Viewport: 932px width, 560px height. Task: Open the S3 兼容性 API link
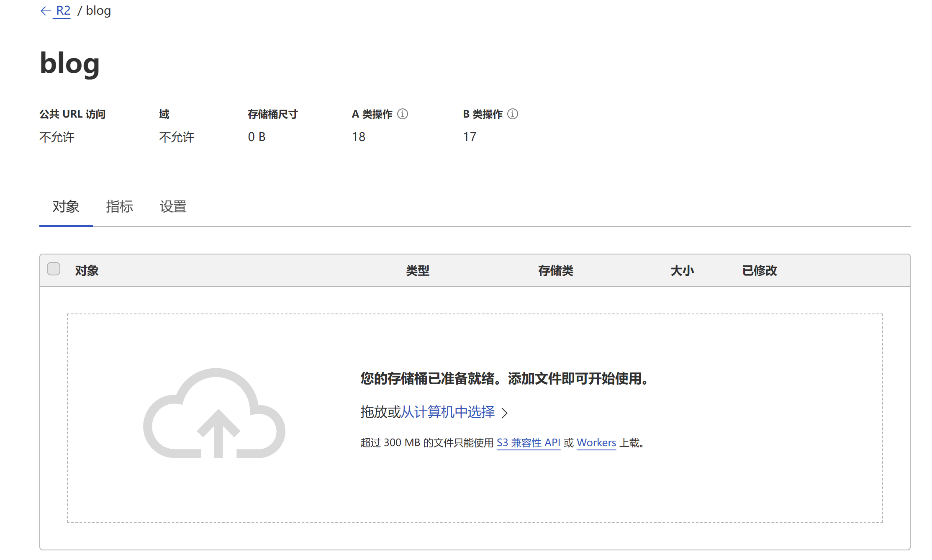point(528,443)
